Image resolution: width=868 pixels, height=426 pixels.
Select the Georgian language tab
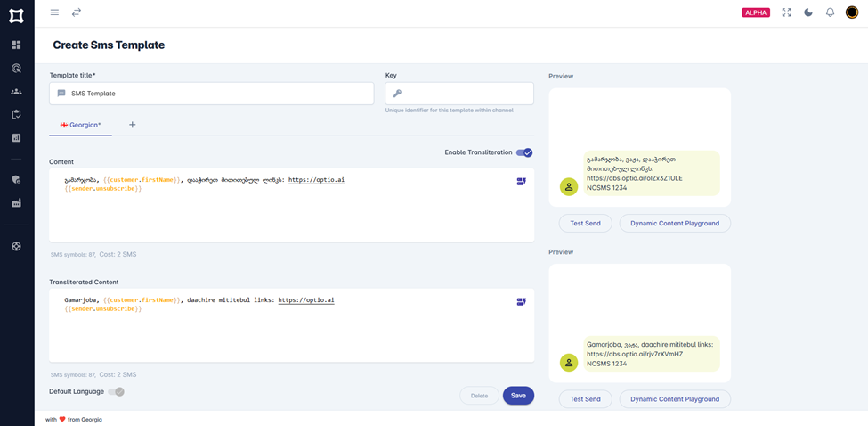pyautogui.click(x=81, y=125)
